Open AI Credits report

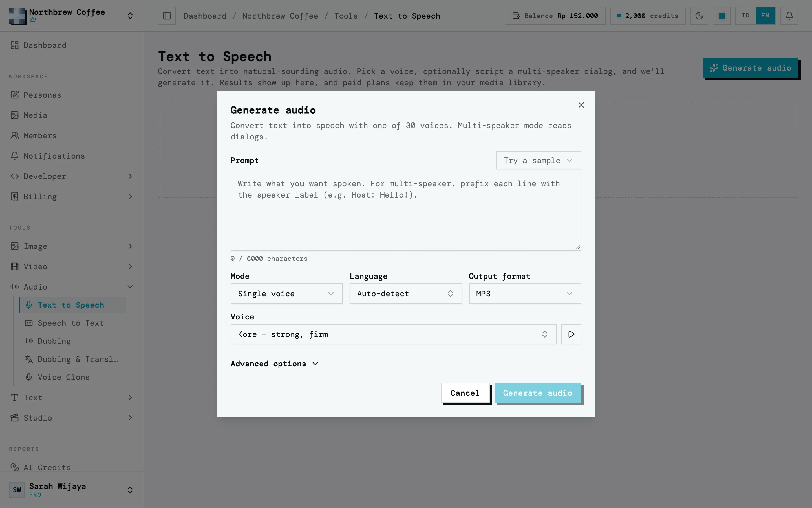(72, 467)
